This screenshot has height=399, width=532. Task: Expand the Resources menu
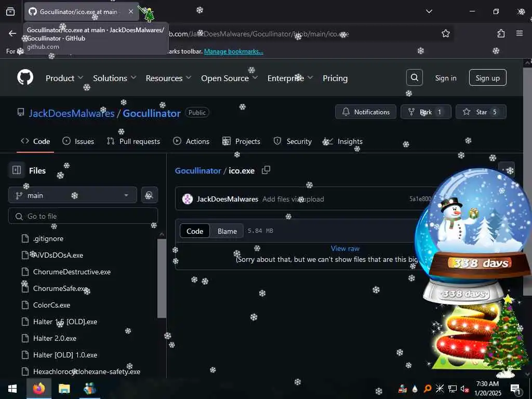[x=169, y=78]
